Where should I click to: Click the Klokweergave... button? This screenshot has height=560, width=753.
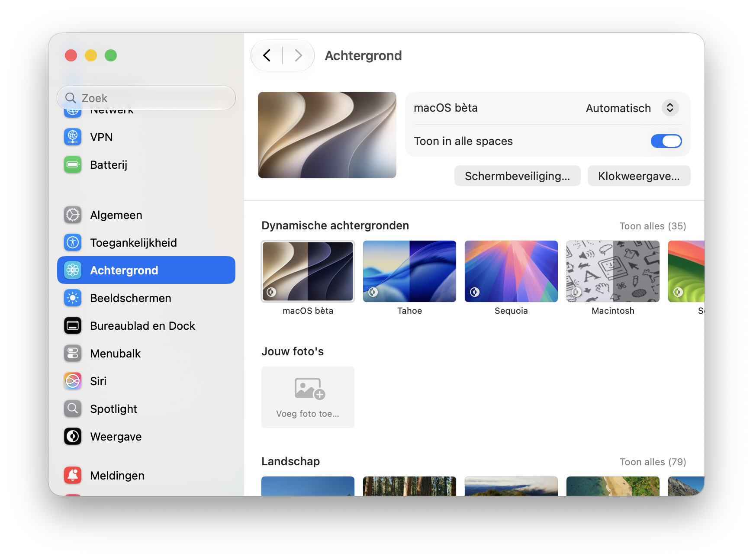[x=639, y=176]
